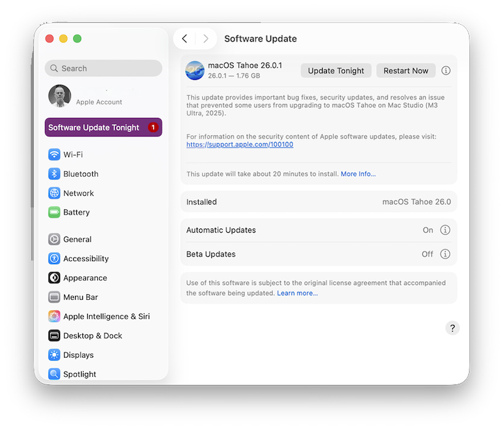Viewport: 504px width, 430px height.
Task: Click the Update Tonight button
Action: pos(336,71)
